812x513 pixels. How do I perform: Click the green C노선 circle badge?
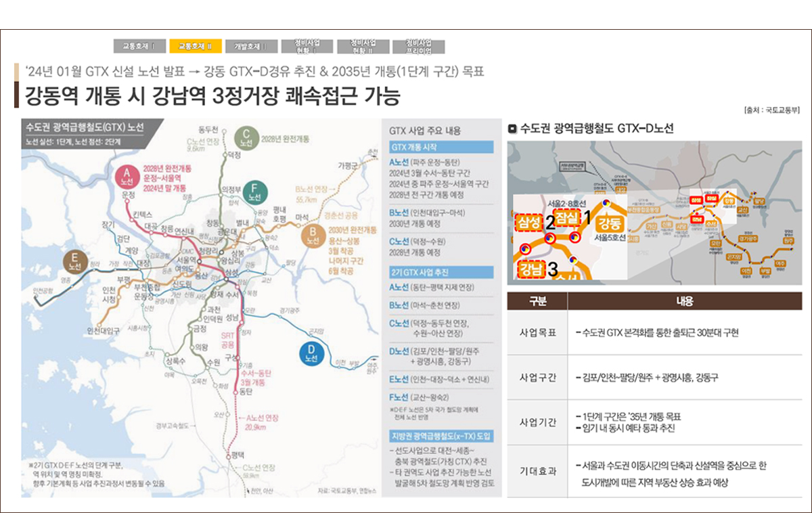point(246,138)
